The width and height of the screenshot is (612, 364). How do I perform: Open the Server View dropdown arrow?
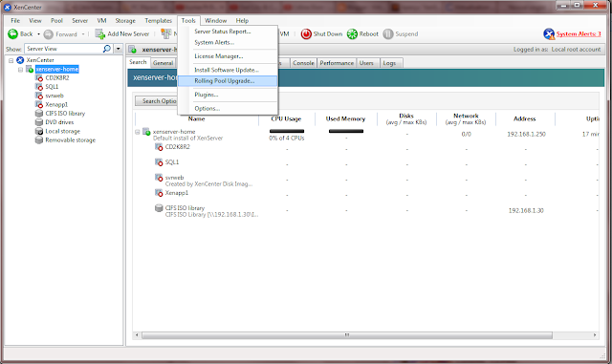(119, 49)
